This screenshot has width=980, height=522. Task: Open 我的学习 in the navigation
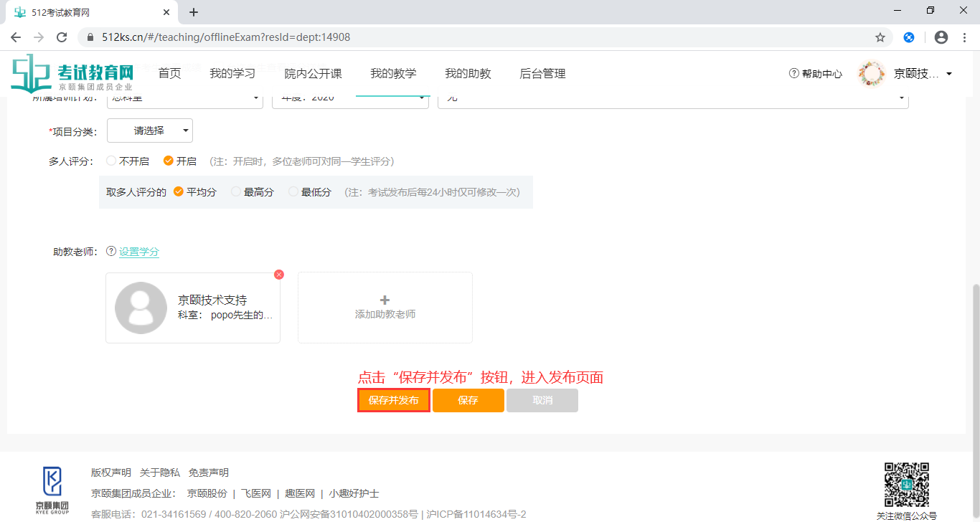pos(232,73)
